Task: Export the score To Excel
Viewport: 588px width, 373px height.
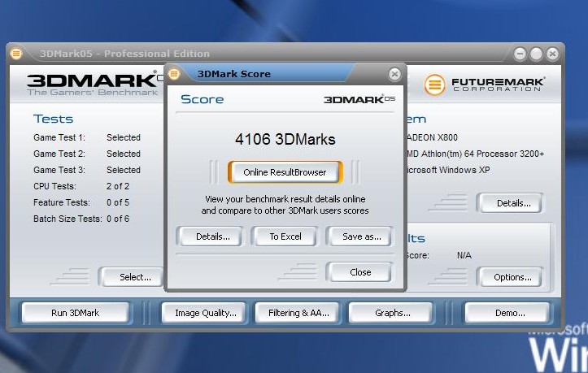Action: pos(285,236)
